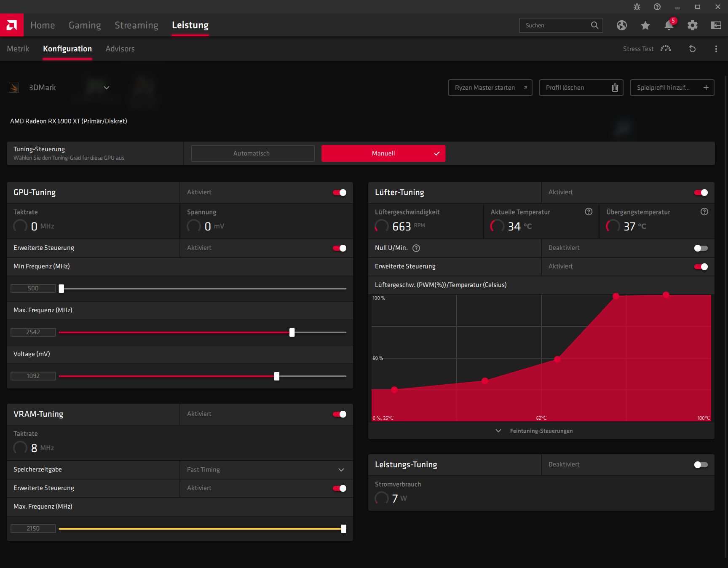Select Automatisch tuning mode

253,153
